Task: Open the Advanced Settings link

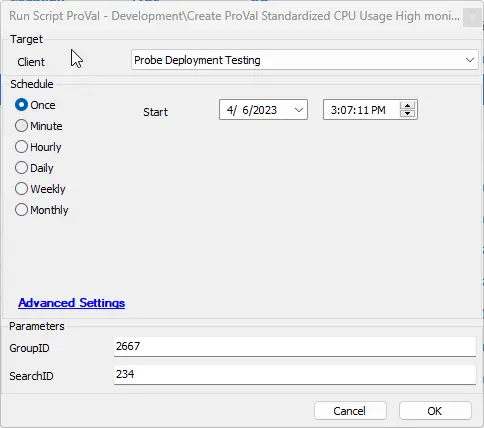Action: (x=72, y=303)
